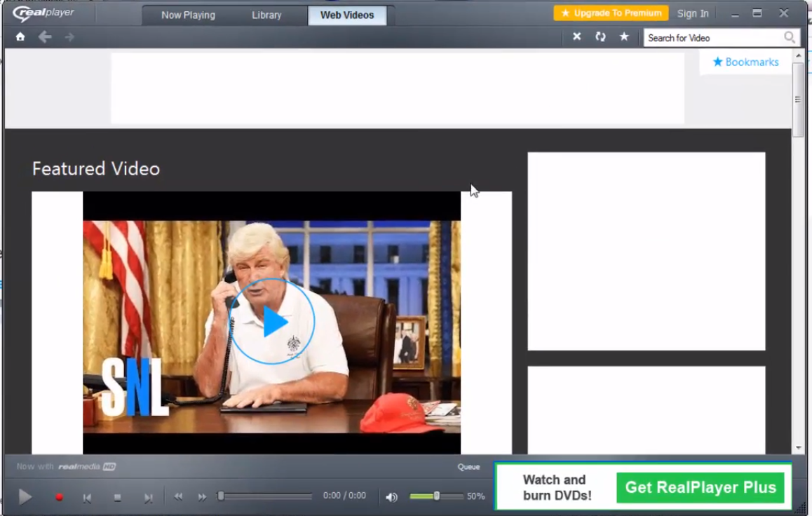This screenshot has height=516, width=812.
Task: Rewind the current clip
Action: pyautogui.click(x=178, y=496)
